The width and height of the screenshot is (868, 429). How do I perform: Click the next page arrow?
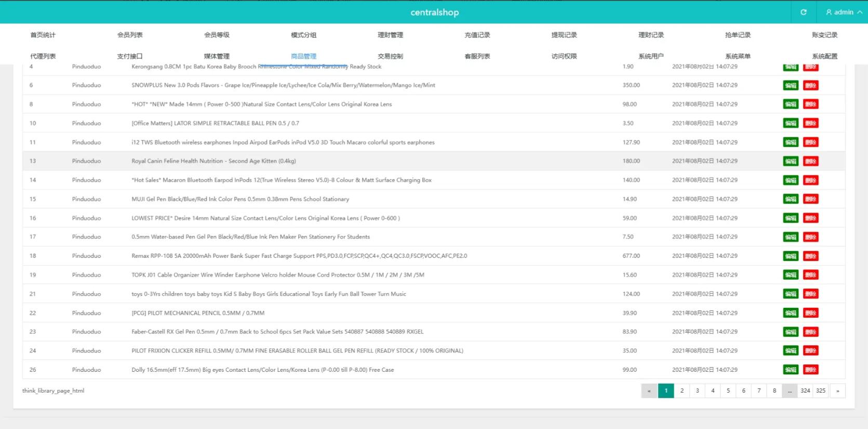point(837,391)
